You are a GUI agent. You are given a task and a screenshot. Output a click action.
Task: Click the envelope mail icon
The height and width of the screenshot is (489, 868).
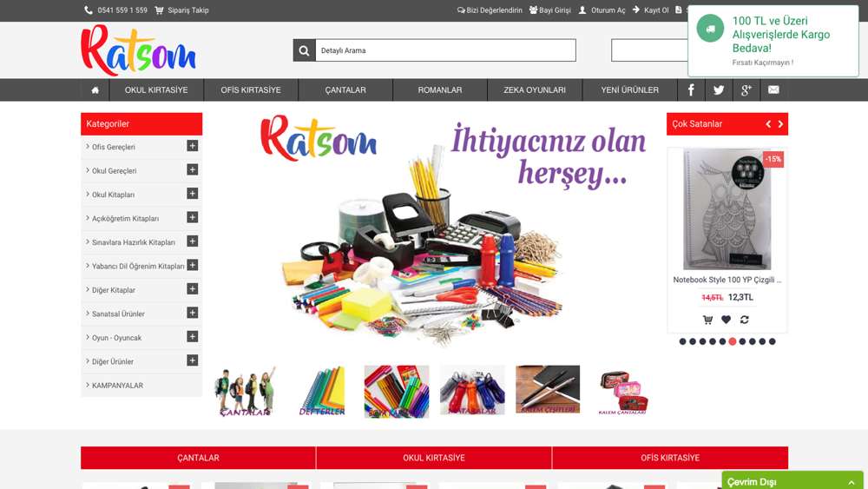click(774, 89)
